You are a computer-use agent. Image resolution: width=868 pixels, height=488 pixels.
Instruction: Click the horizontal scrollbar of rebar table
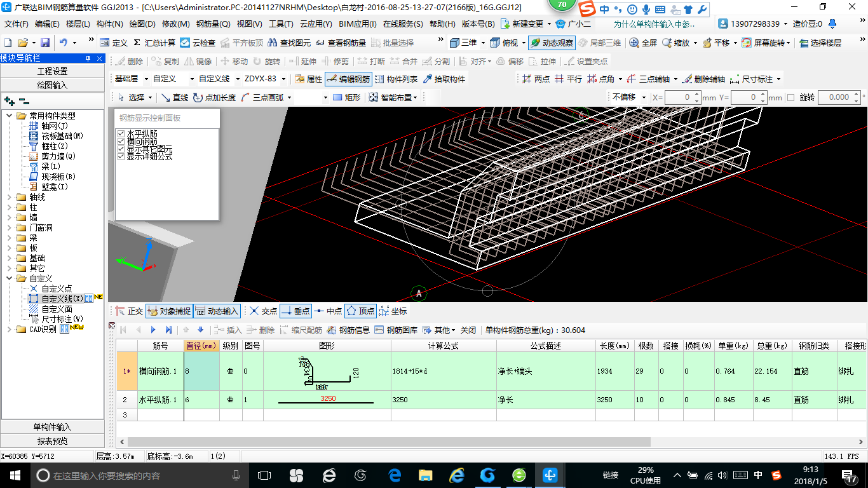point(388,442)
